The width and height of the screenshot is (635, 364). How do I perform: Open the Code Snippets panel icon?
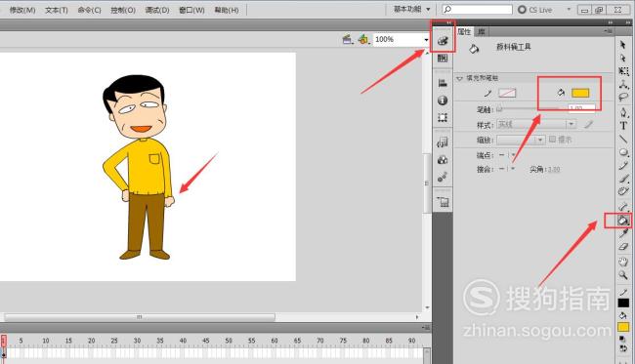[443, 142]
